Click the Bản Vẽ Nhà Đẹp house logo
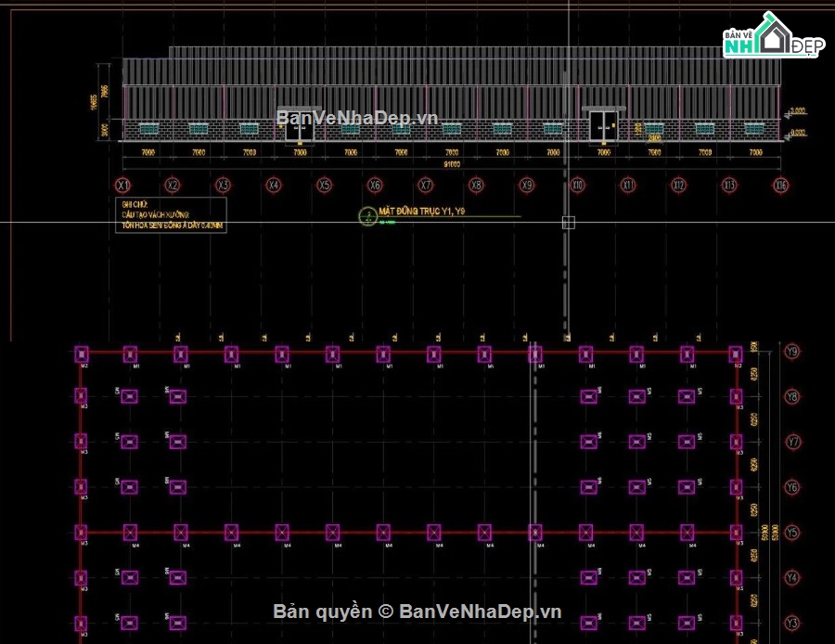The height and width of the screenshot is (644, 835). point(774,35)
